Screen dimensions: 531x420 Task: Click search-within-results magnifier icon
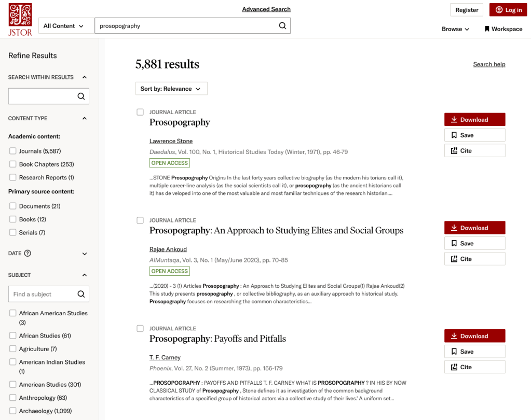click(x=81, y=96)
